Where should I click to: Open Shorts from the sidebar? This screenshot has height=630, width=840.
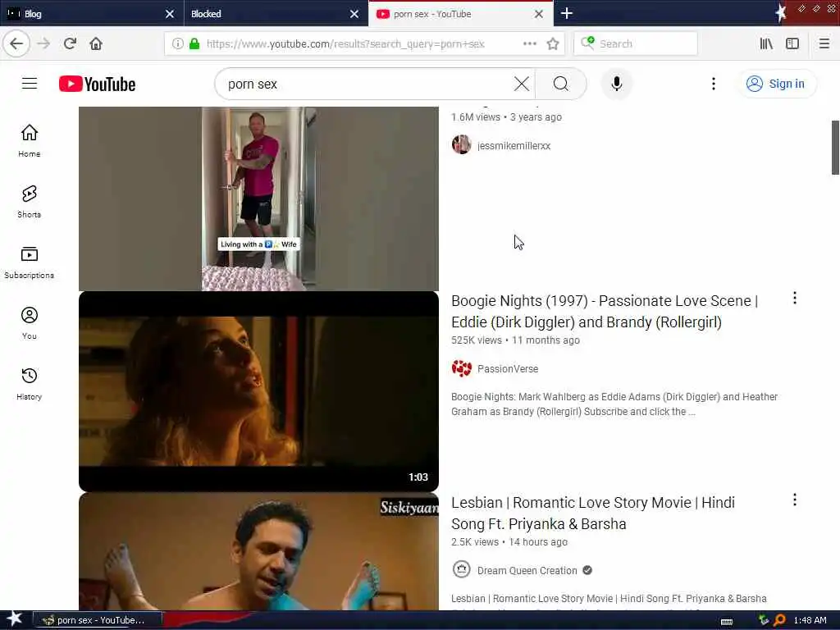29,202
